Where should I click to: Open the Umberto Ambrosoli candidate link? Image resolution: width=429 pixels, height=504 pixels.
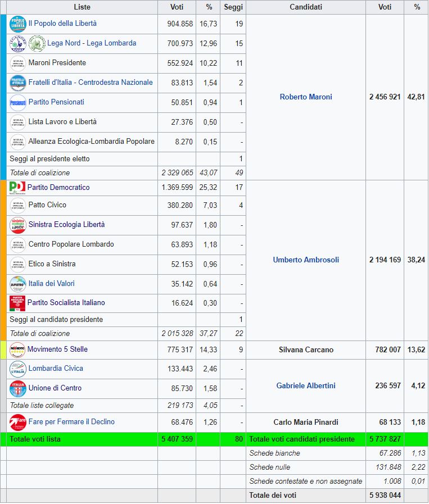(x=306, y=260)
